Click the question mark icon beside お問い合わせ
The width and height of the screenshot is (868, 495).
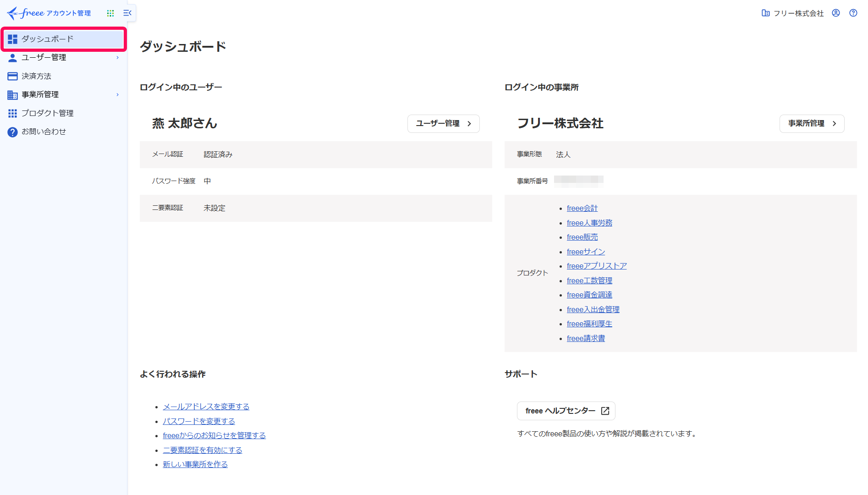click(x=12, y=132)
